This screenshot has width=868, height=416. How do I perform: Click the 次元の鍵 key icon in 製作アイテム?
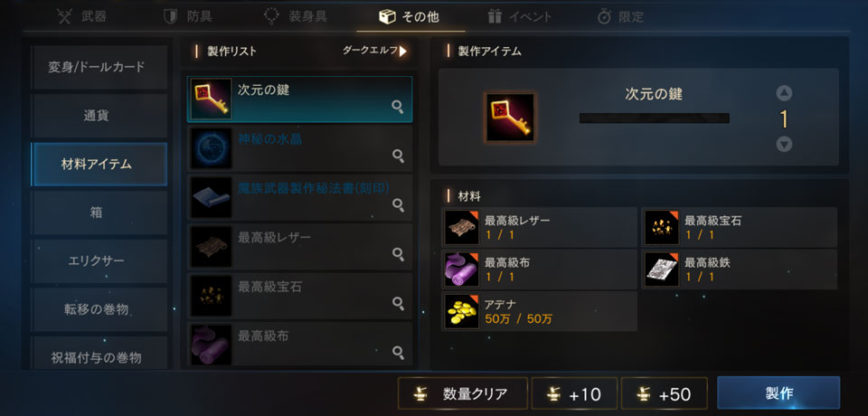tap(509, 117)
